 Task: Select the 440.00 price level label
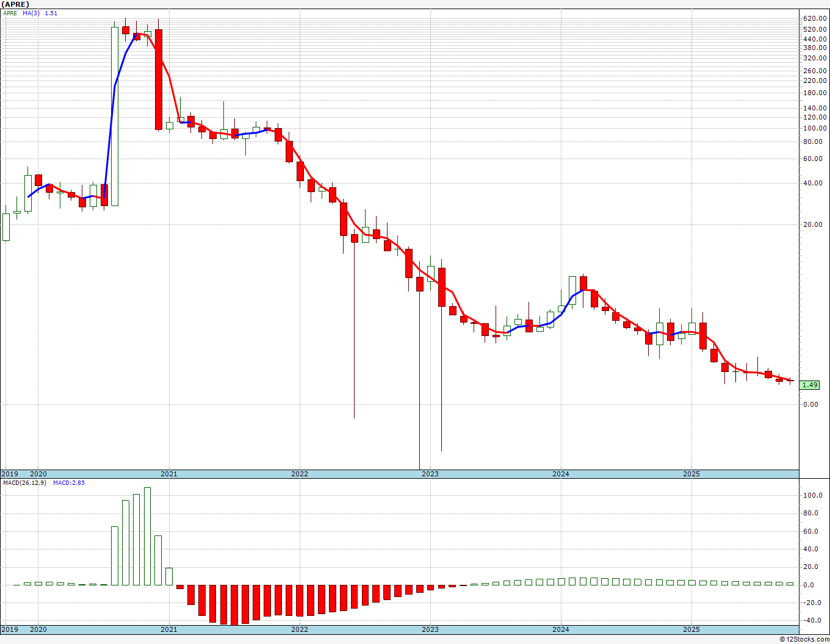click(x=815, y=39)
